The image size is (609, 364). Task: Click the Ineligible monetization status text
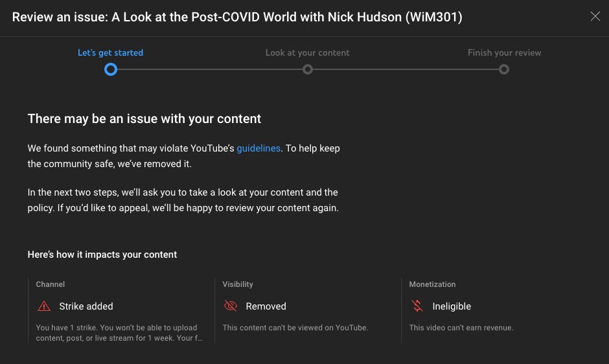[x=452, y=306]
